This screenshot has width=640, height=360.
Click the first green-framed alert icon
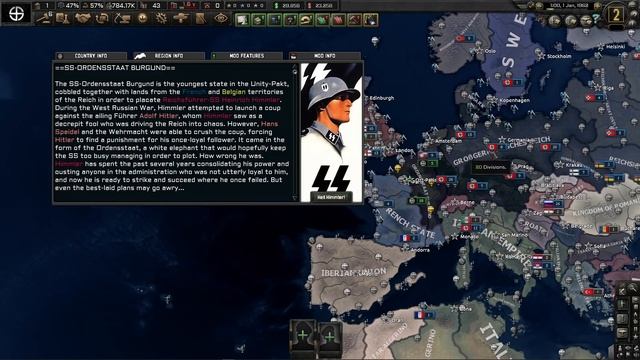tap(242, 20)
